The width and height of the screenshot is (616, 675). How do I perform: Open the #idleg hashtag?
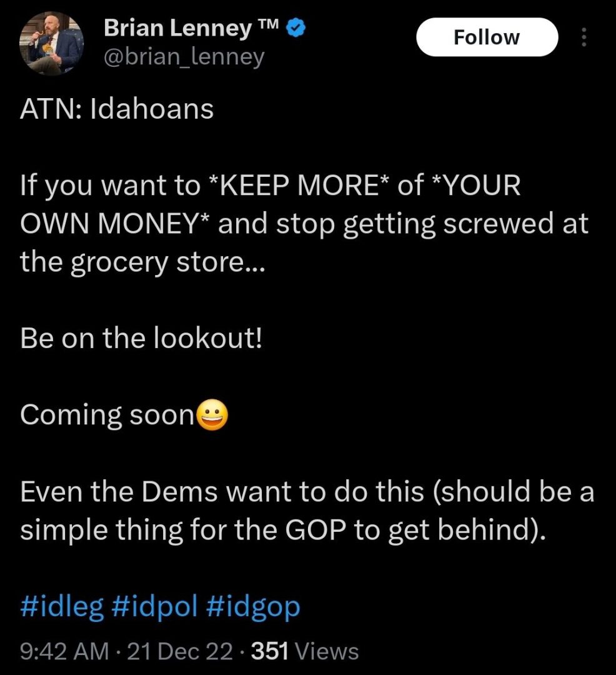62,607
